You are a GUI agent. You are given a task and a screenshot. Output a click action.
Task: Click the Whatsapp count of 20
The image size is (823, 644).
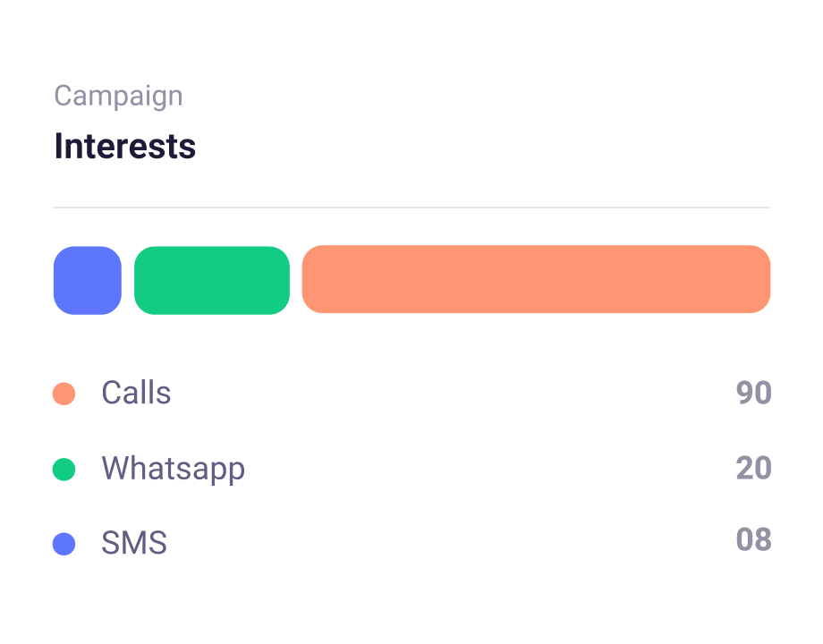(x=753, y=468)
